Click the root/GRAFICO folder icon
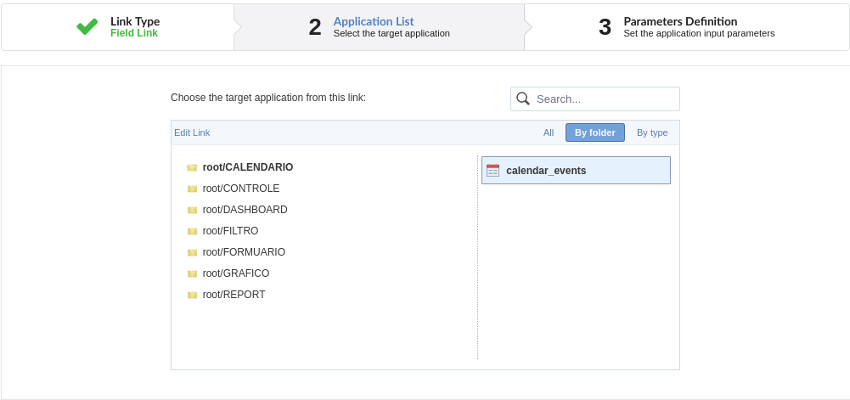Viewport: 850px width, 400px height. click(192, 274)
